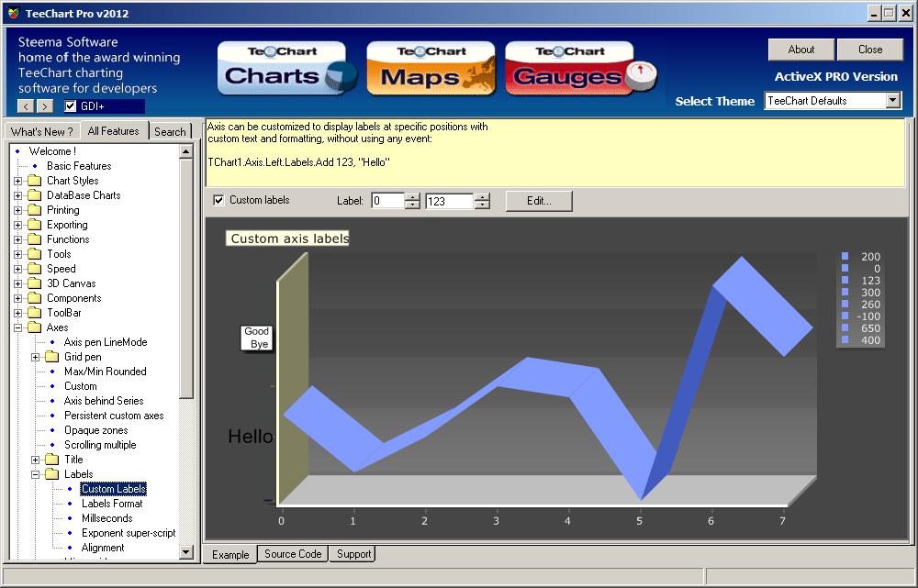The width and height of the screenshot is (918, 588).
Task: Switch to the Example tab
Action: click(x=230, y=554)
